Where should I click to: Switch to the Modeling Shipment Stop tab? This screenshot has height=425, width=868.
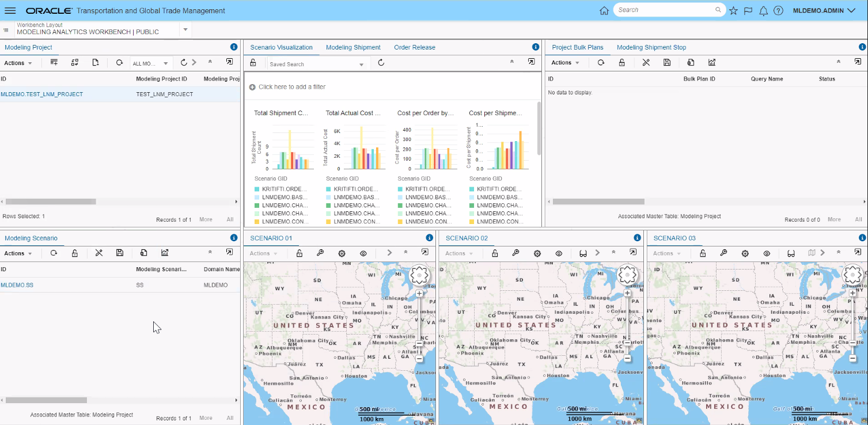coord(651,47)
